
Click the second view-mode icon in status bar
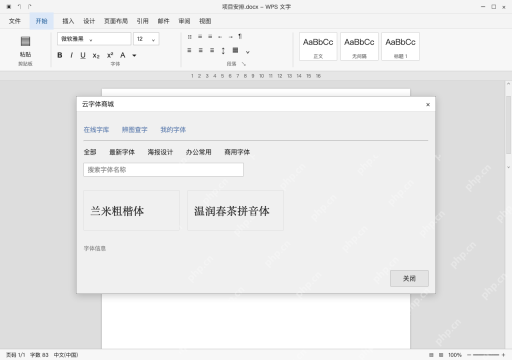pos(441,355)
